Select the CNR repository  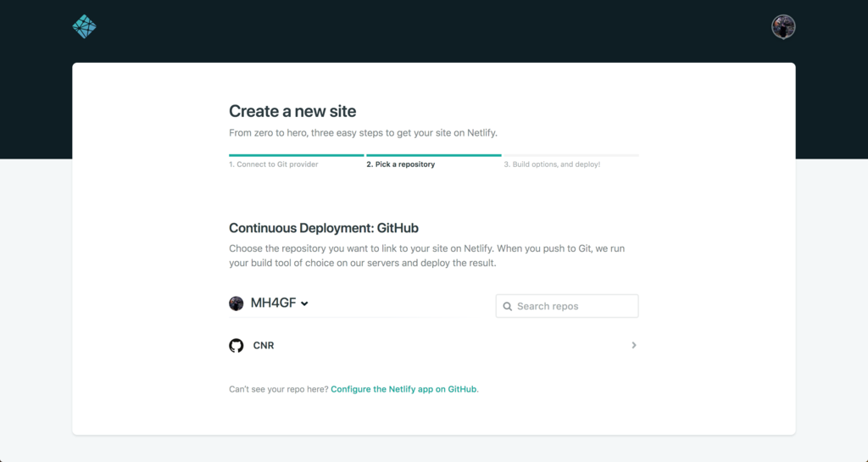[x=433, y=345]
